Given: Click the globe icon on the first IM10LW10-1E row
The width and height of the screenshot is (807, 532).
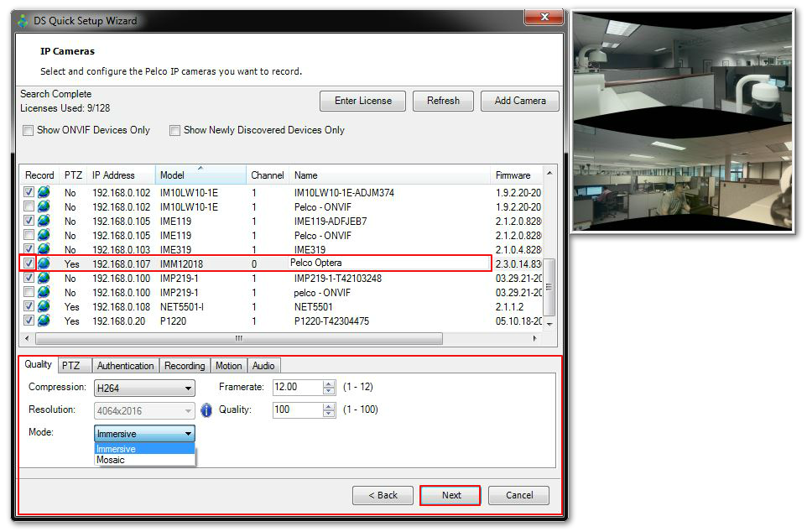Looking at the screenshot, I should pos(44,193).
